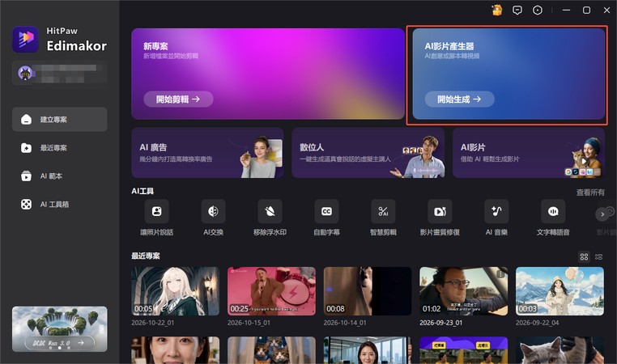Open the circular settings icon in title bar

(538, 11)
